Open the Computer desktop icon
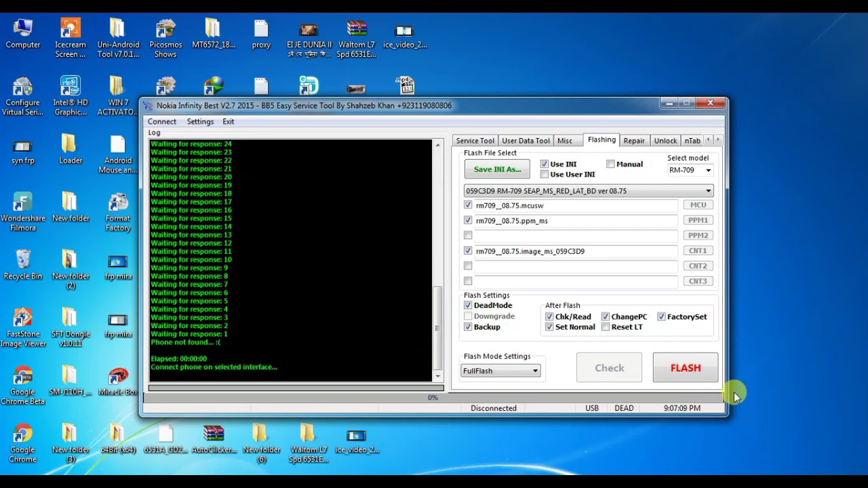868x488 pixels. (23, 34)
